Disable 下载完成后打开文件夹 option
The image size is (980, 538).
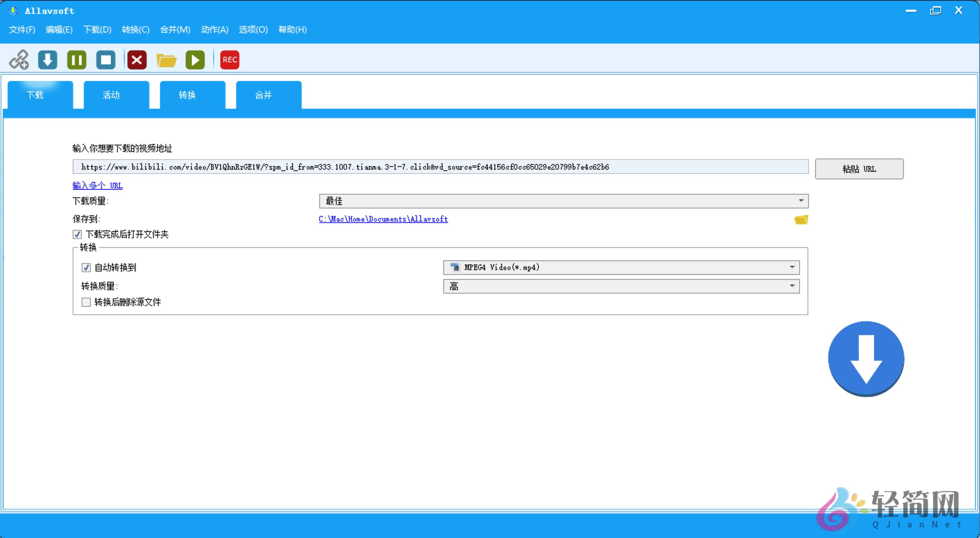tap(77, 234)
